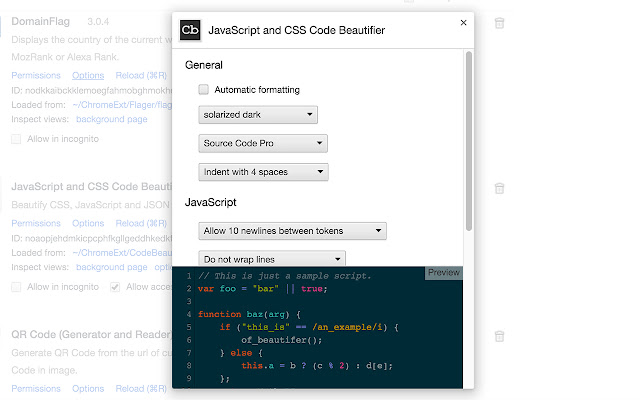
Task: Click the Permissions link under QR Code
Action: [36, 389]
